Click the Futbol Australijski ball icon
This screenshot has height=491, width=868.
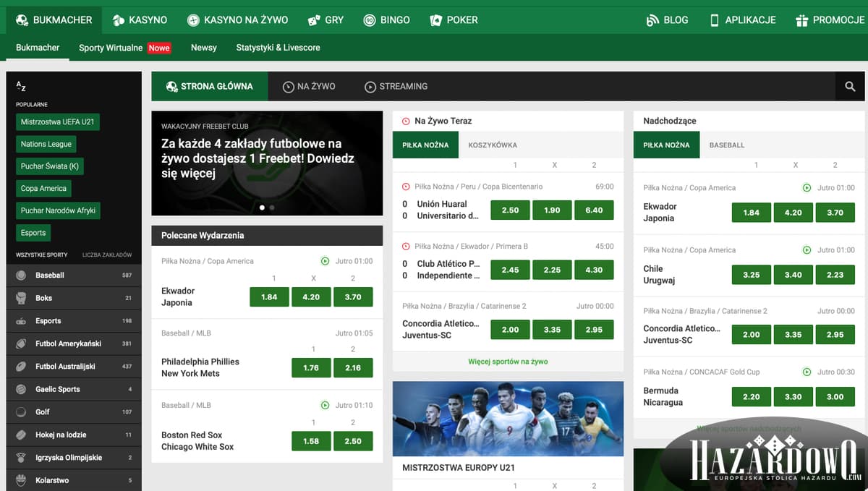21,367
